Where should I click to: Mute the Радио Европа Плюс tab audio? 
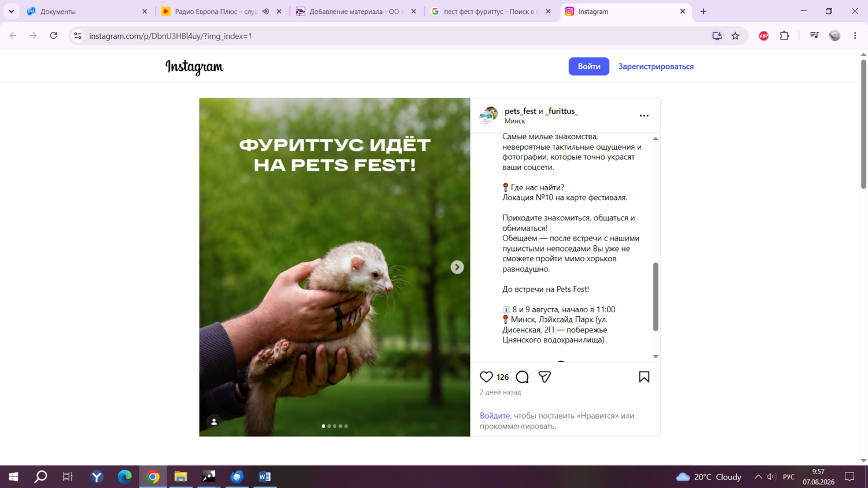(266, 12)
